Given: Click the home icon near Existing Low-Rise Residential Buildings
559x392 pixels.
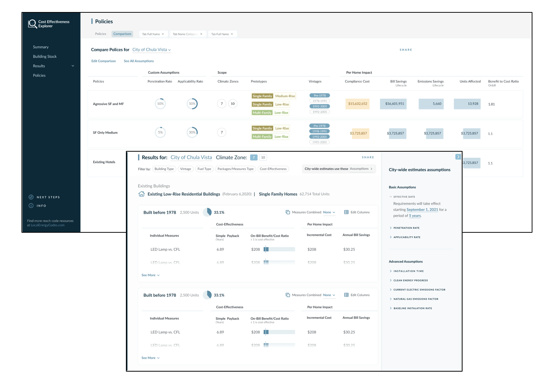Looking at the screenshot, I should (x=142, y=194).
